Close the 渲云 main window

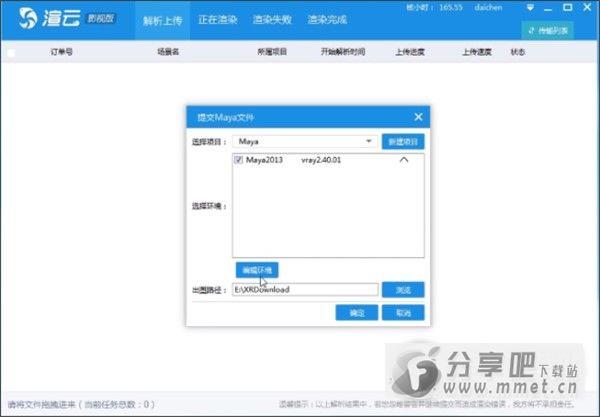click(587, 7)
